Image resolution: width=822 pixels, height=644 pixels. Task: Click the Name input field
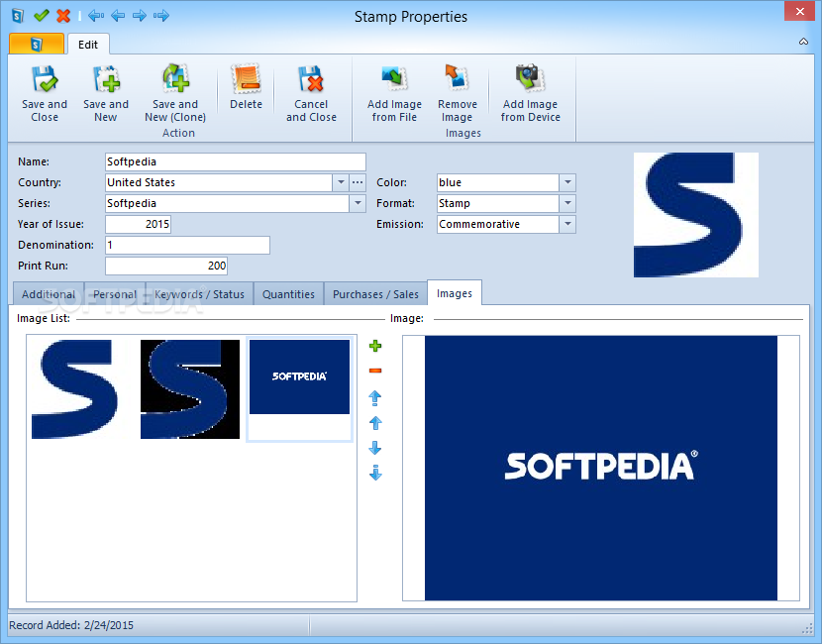coord(236,161)
